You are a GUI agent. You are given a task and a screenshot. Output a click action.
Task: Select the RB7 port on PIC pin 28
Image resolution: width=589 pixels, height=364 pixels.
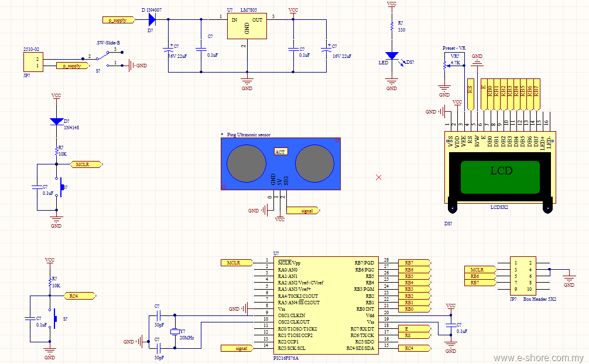tap(415, 263)
